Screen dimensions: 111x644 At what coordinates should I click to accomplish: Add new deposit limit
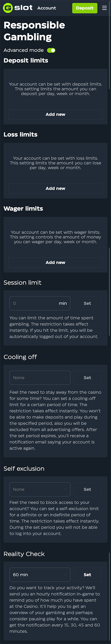point(55,114)
